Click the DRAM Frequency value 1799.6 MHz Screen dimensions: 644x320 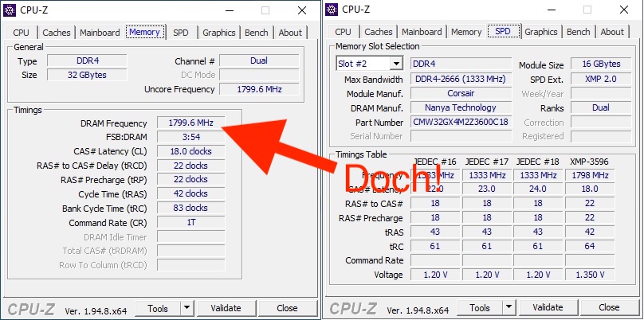(191, 123)
